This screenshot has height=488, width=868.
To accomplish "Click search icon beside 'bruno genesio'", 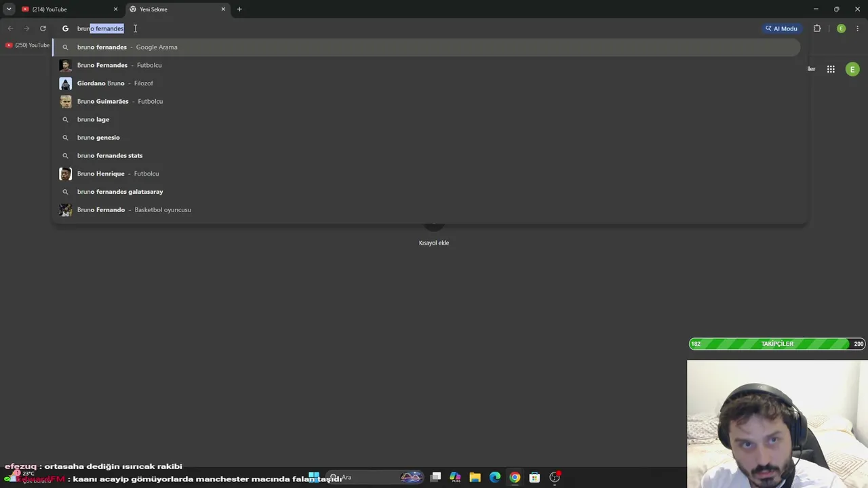I will (x=65, y=138).
